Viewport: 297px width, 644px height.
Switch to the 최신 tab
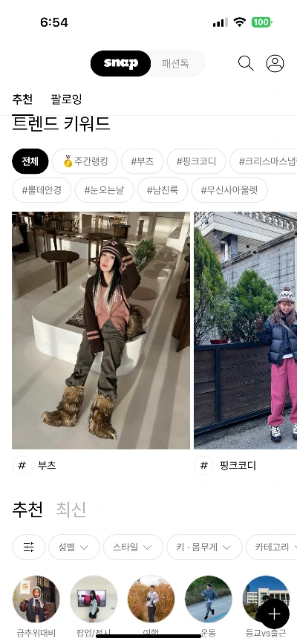coord(71,510)
